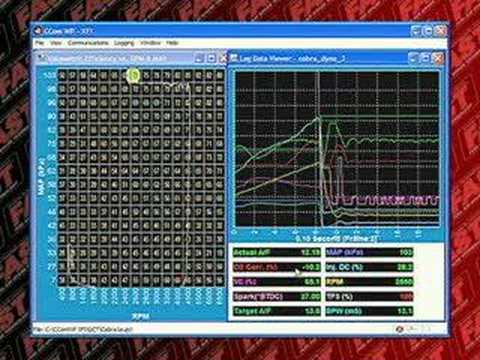Open the Window menu
Viewport: 480px width, 360px height.
tap(150, 43)
